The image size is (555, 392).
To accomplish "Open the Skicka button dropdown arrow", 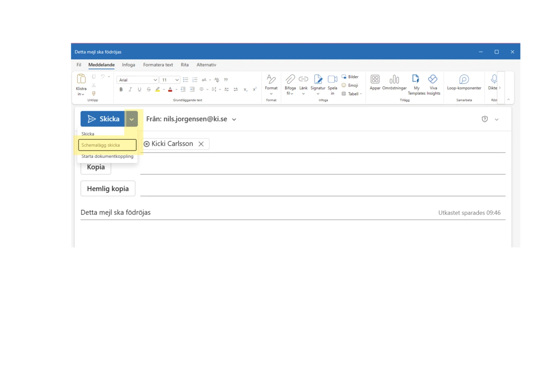I will pos(132,119).
